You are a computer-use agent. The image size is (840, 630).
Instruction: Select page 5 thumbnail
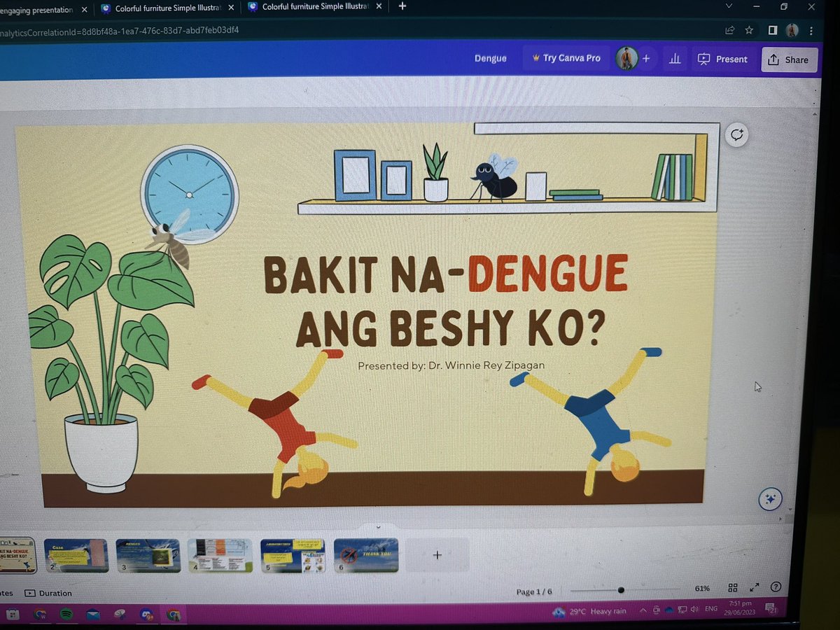pyautogui.click(x=293, y=555)
